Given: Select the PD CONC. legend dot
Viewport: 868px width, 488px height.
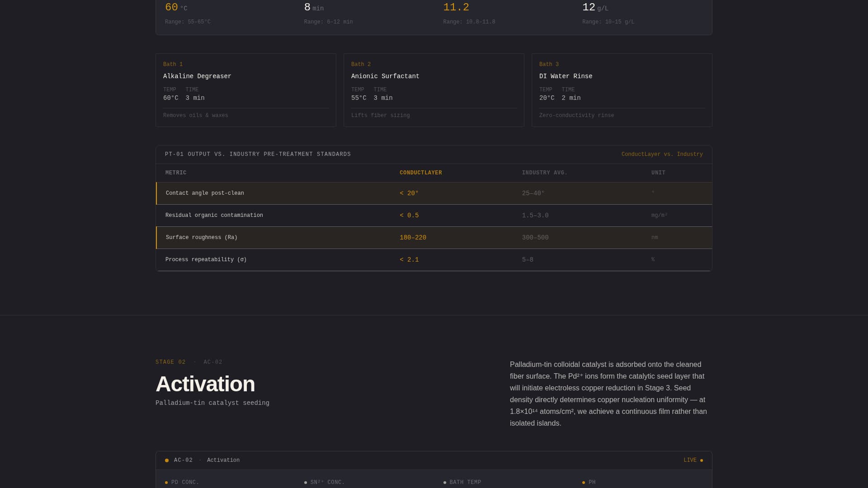Looking at the screenshot, I should click(166, 483).
